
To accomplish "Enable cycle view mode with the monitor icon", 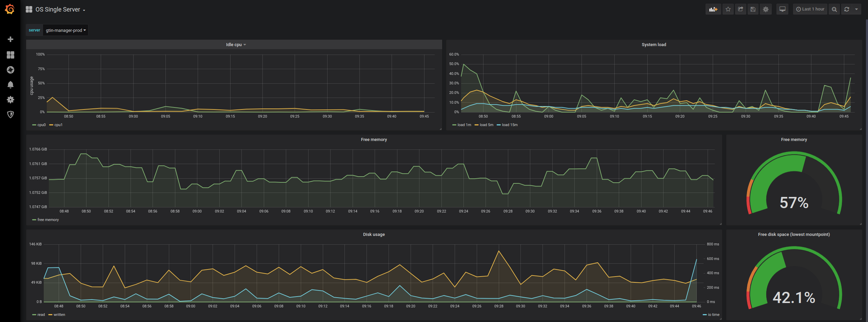I will (x=782, y=9).
